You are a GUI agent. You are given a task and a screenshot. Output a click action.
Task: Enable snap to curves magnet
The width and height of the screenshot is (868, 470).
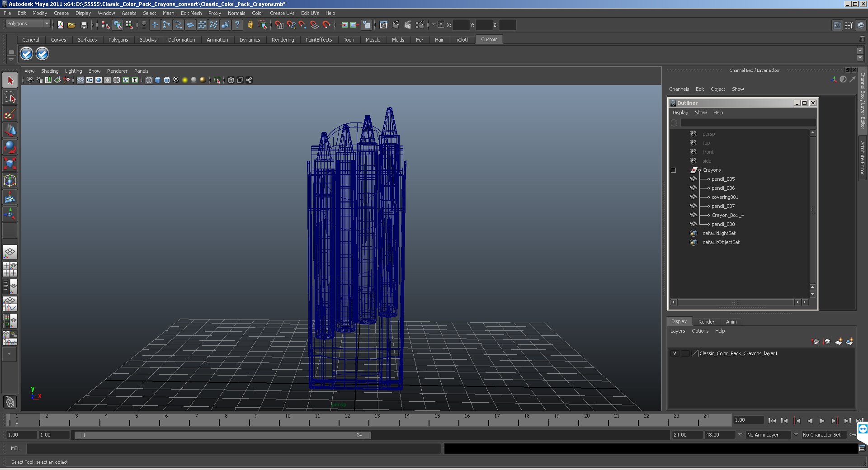point(291,25)
